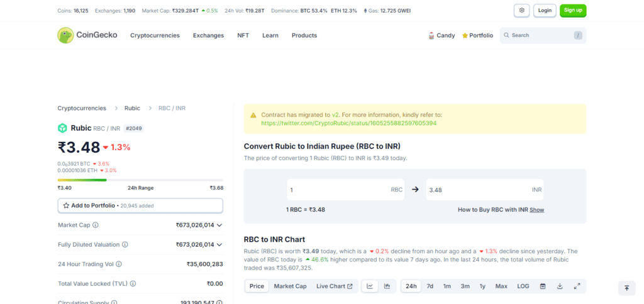Open Live Chart external link tab
644x304 pixels.
pos(335,286)
